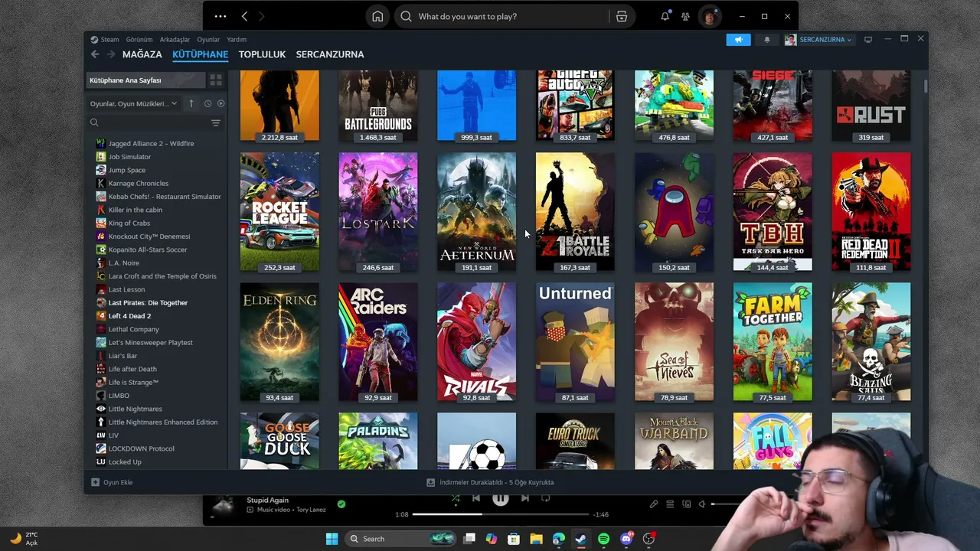Open the Farm Together game tile
This screenshot has height=551, width=980.
tap(773, 342)
